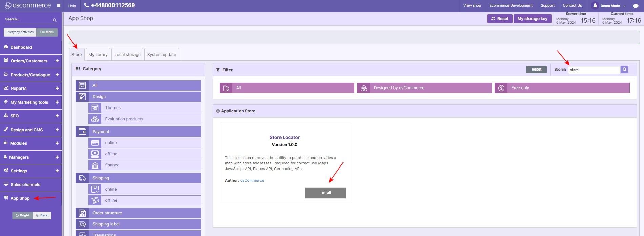Open the Contact Us link
This screenshot has width=644, height=236.
tap(572, 5)
